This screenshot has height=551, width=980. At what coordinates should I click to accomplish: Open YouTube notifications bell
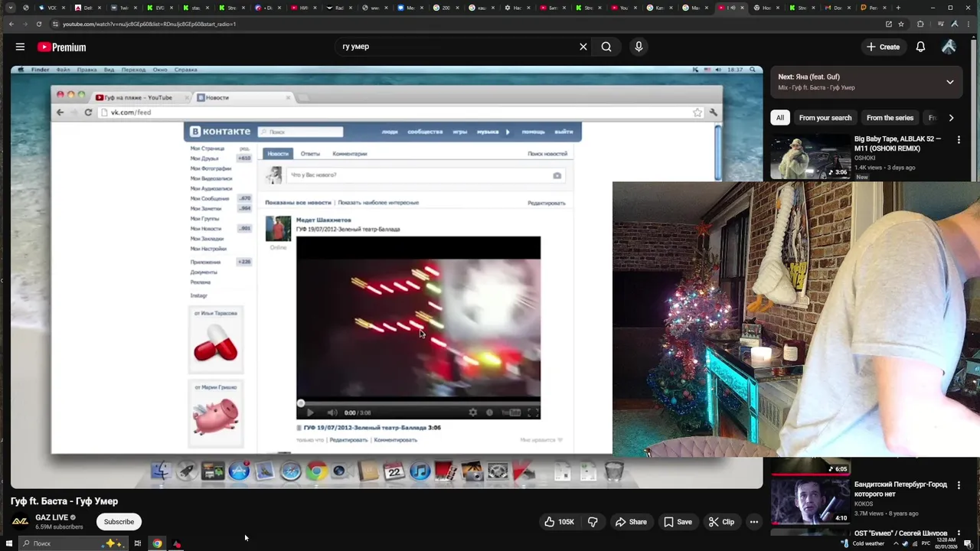[920, 47]
